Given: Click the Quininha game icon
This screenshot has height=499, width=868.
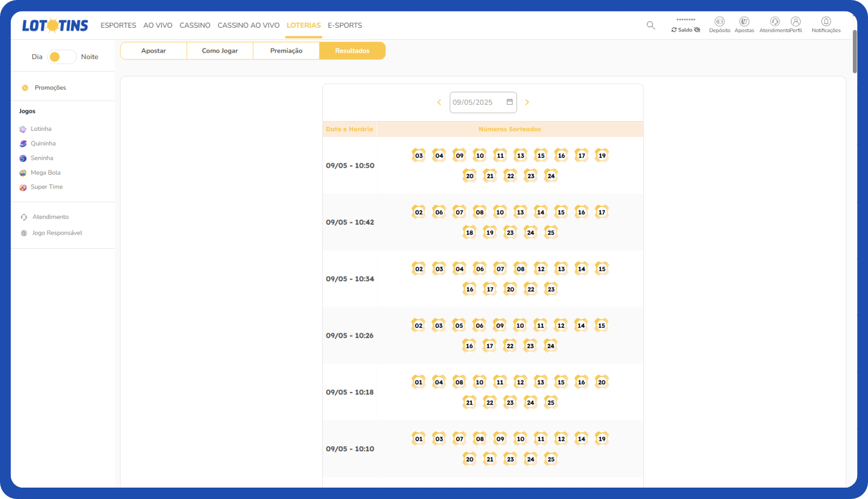Looking at the screenshot, I should tap(23, 144).
